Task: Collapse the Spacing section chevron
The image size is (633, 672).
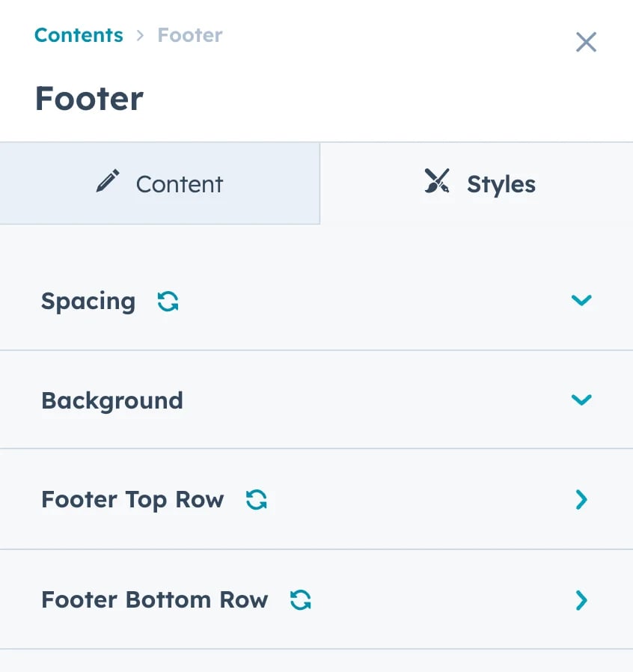Action: 581,300
